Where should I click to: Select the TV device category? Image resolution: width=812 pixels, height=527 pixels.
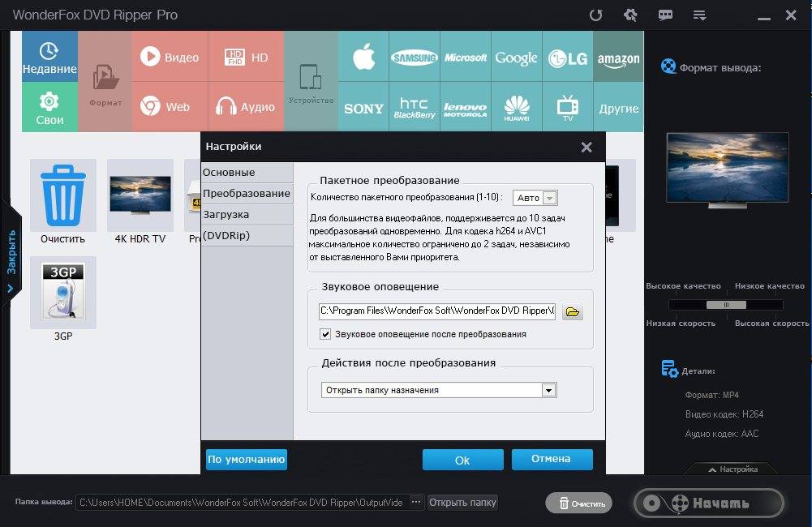point(568,107)
